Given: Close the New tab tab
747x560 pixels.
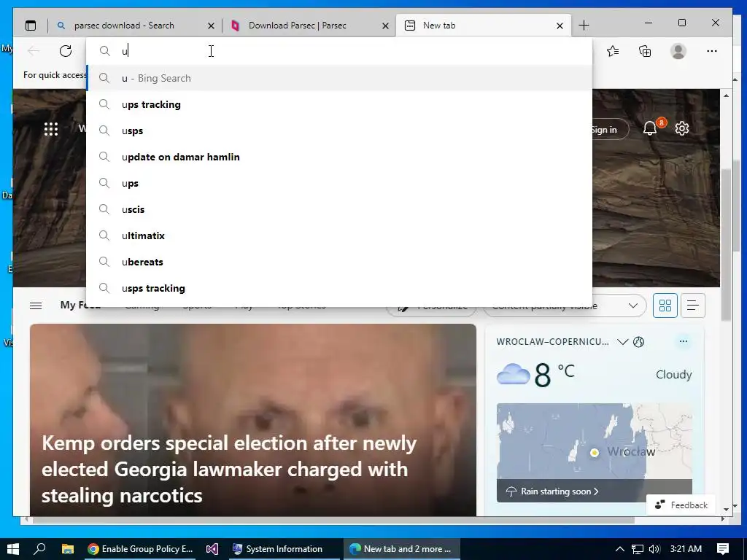Looking at the screenshot, I should [x=560, y=26].
